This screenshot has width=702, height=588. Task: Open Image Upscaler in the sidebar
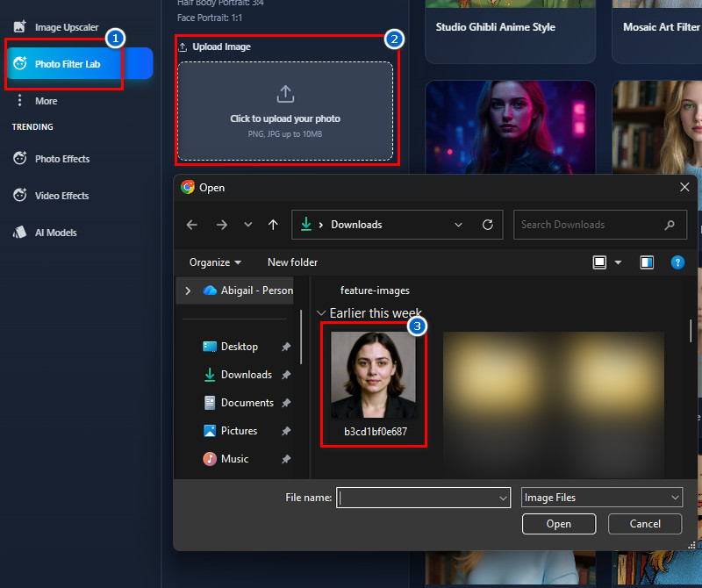tap(56, 27)
